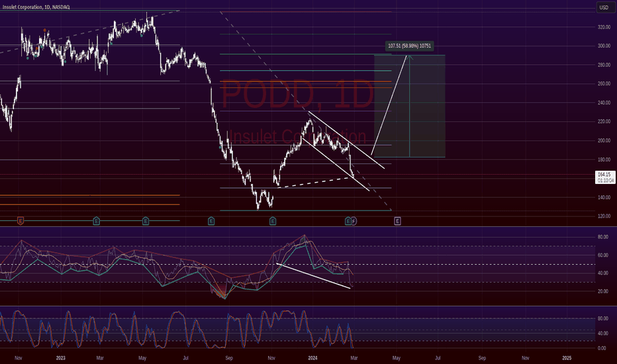This screenshot has height=364, width=617.
Task: Click the 107.51 (58.98%) measurement label
Action: tap(409, 46)
